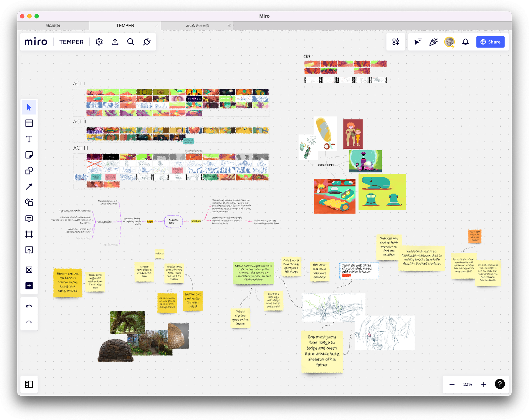Select the Shapes tool
Image resolution: width=529 pixels, height=420 pixels.
[x=29, y=171]
